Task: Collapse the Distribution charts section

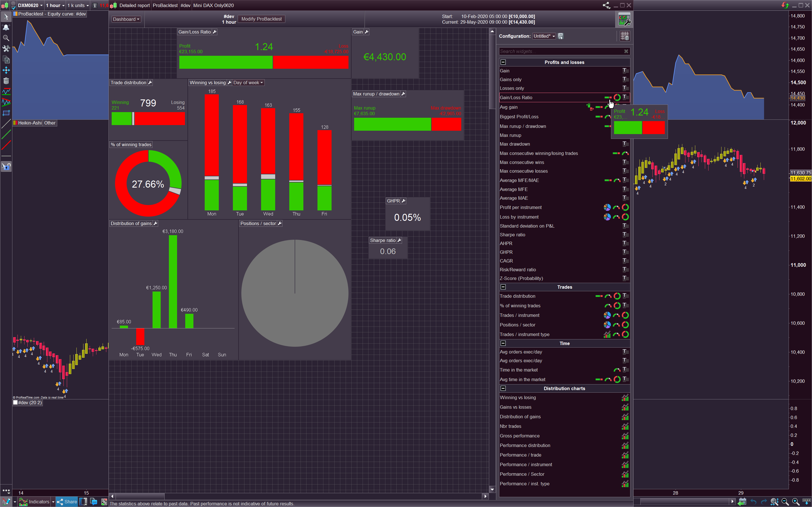Action: tap(503, 388)
